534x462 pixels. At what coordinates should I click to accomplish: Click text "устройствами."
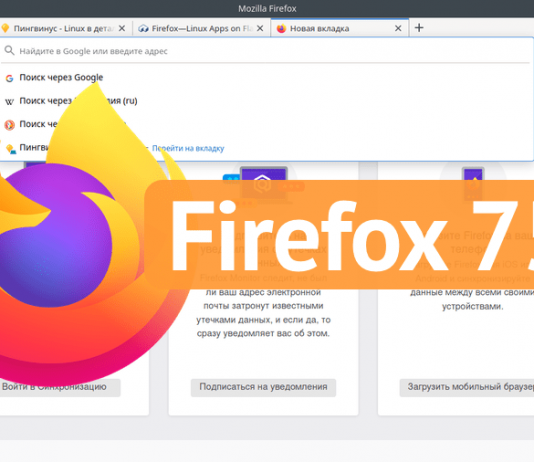(x=472, y=306)
